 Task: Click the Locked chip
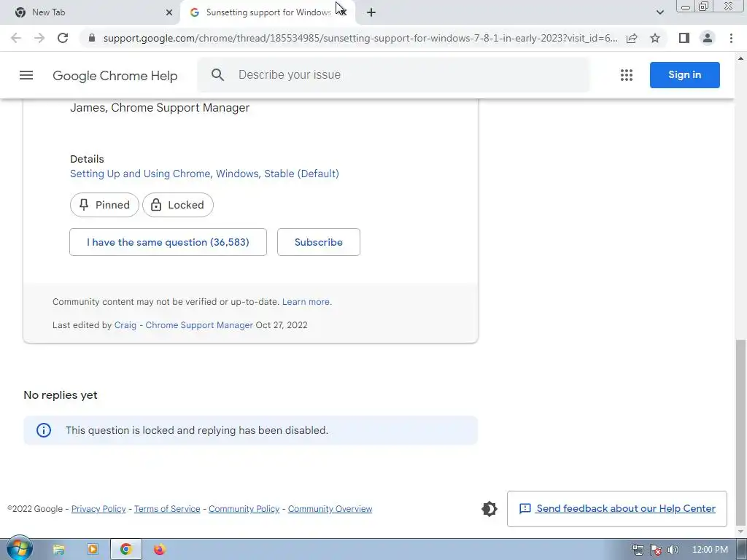(x=178, y=205)
